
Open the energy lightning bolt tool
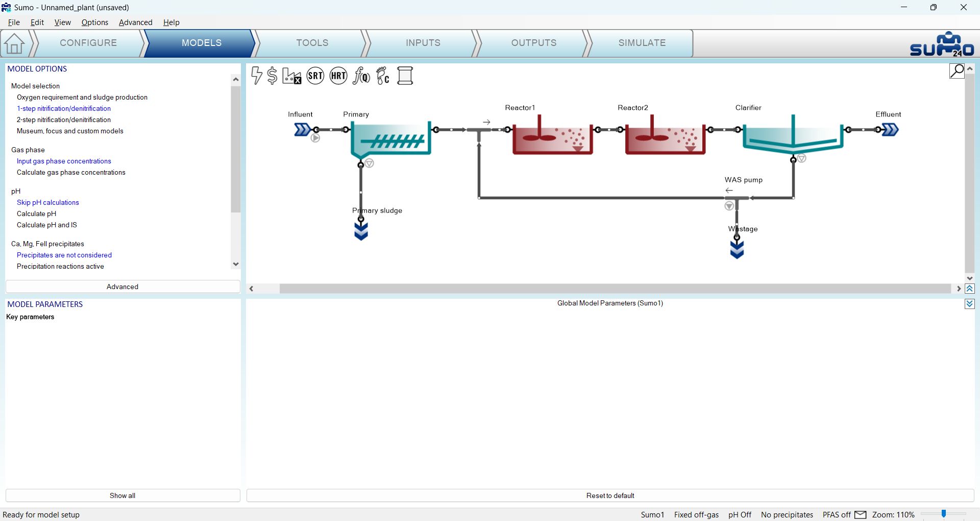point(257,76)
